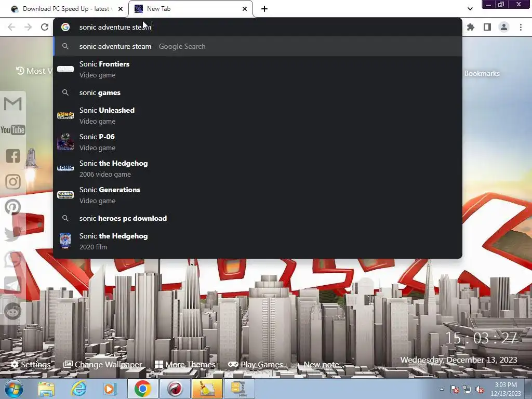Open Pinterest shortcut in sidebar
The height and width of the screenshot is (399, 532).
(x=13, y=207)
